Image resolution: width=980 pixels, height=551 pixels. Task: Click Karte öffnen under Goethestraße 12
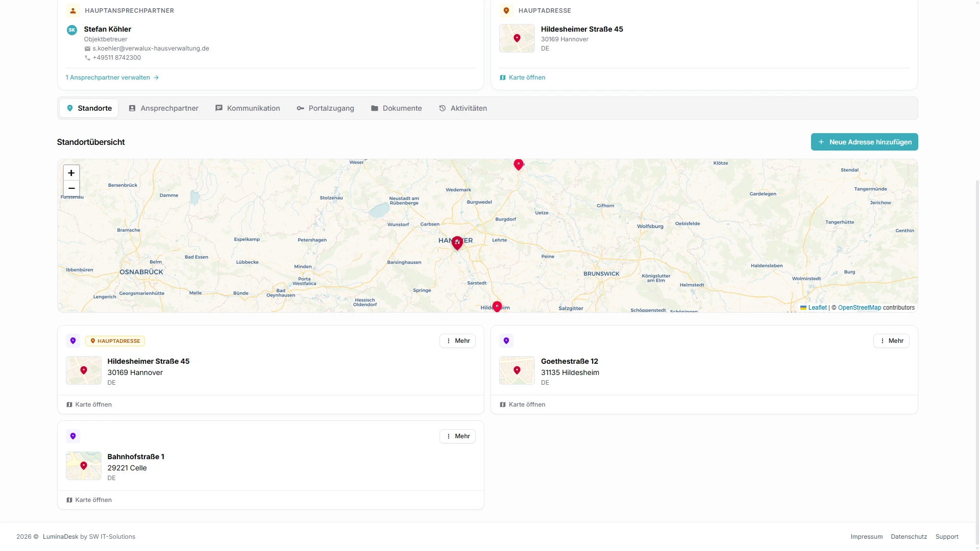[523, 405]
